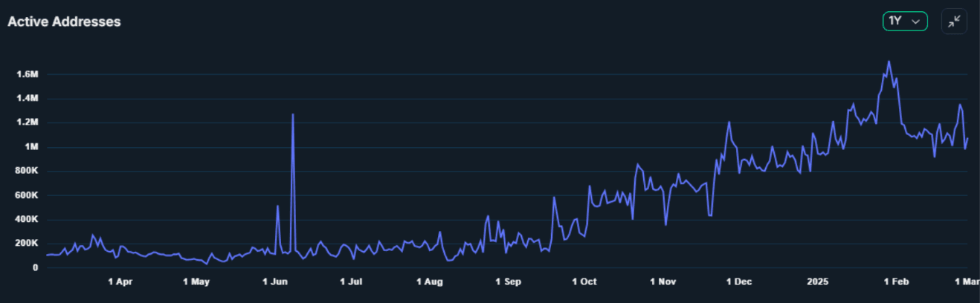
Task: Click the 1.6M y-axis label
Action: (26, 74)
